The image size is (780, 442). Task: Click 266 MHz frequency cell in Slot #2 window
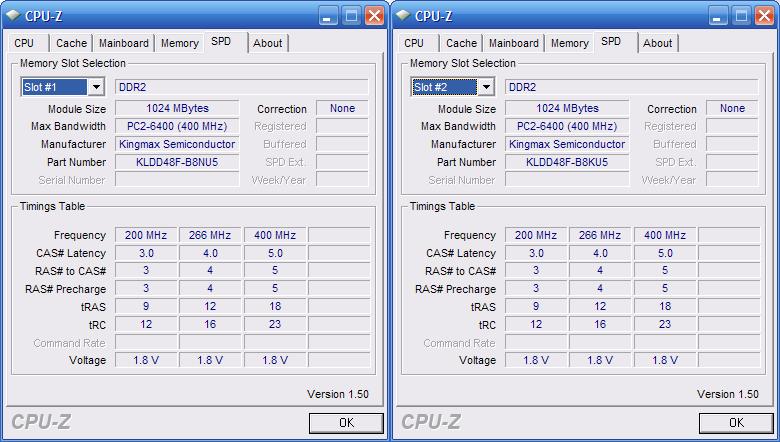(600, 235)
